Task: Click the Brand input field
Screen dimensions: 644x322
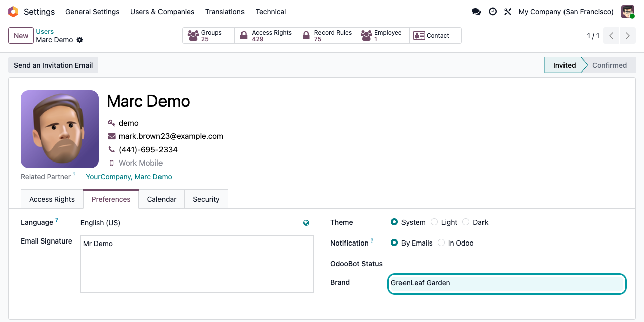Action: pyautogui.click(x=507, y=284)
